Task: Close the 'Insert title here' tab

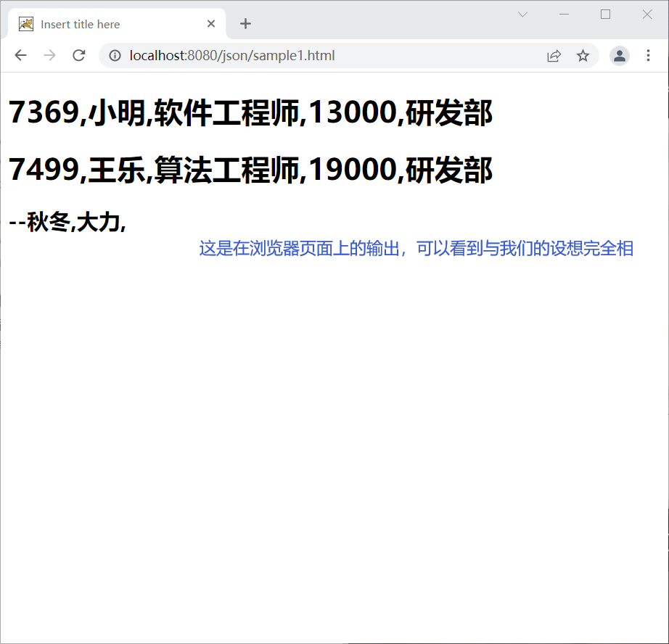Action: tap(210, 24)
